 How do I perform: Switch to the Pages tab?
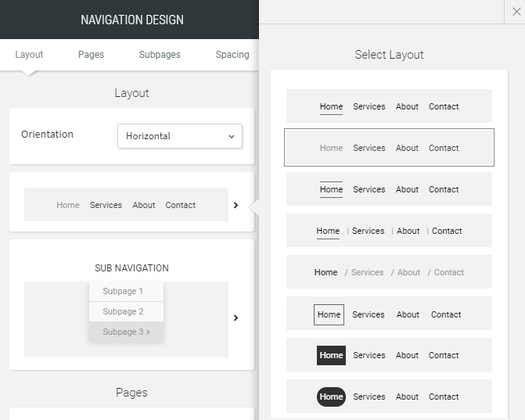(91, 55)
